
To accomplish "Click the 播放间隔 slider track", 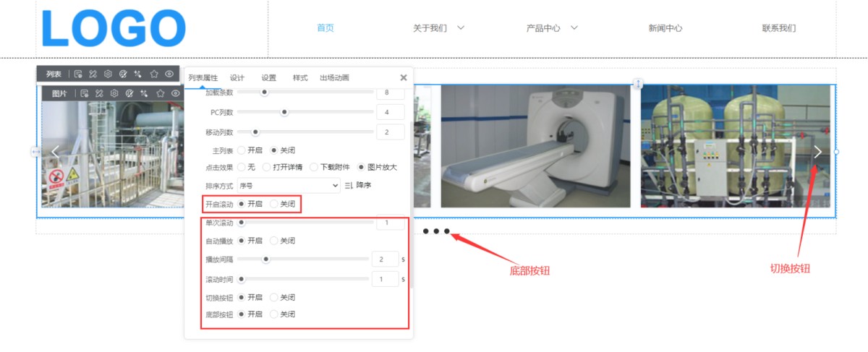I will (x=304, y=259).
